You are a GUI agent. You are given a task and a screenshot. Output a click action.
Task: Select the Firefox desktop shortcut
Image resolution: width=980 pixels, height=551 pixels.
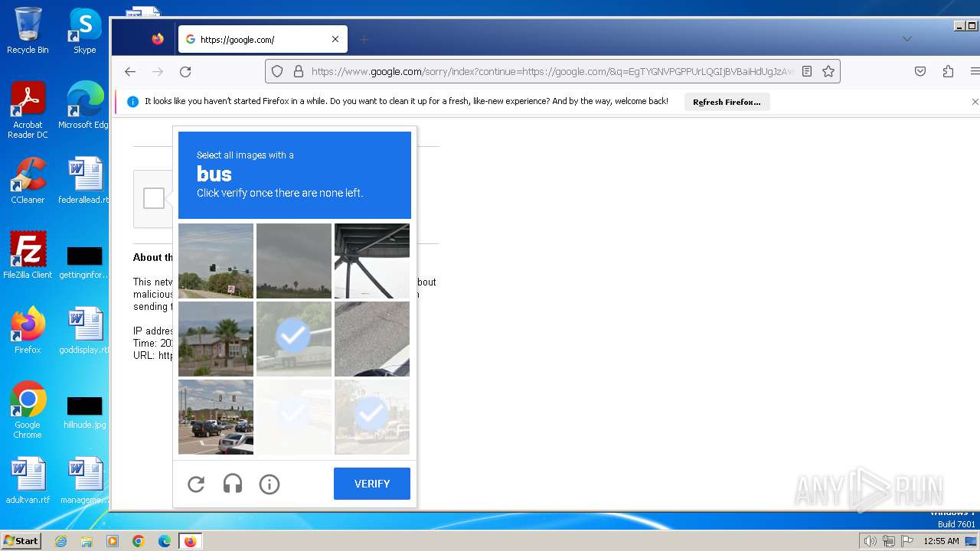28,331
